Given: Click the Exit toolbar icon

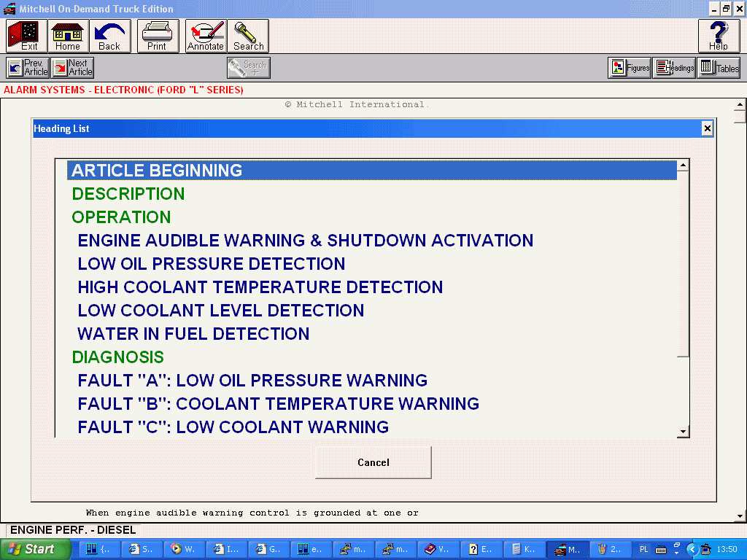Looking at the screenshot, I should coord(27,36).
